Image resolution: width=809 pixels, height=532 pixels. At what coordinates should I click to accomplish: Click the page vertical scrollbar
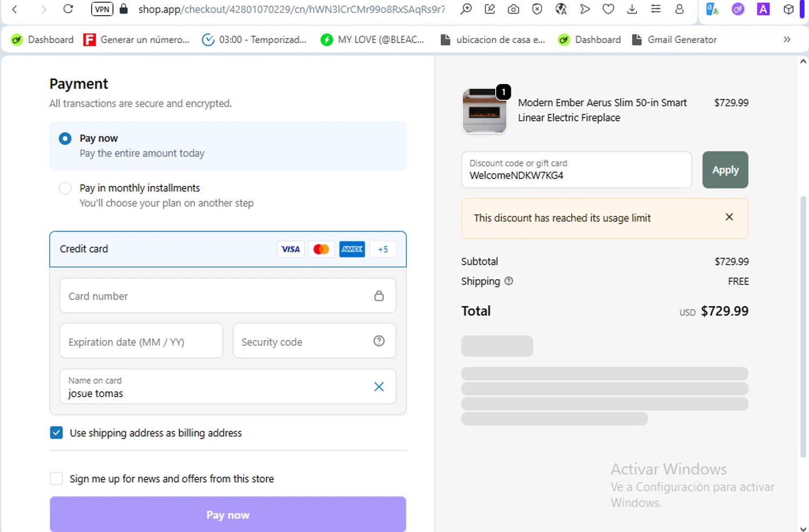[x=803, y=326]
